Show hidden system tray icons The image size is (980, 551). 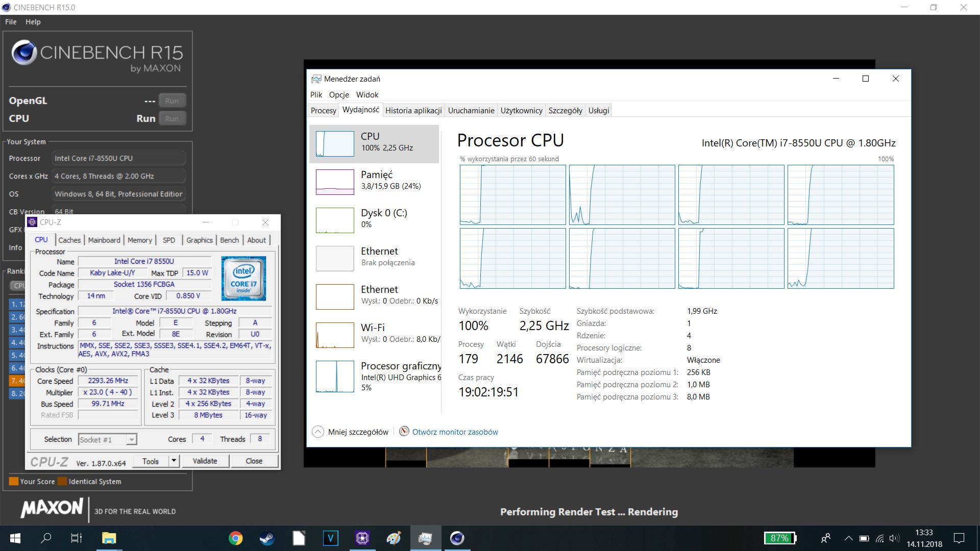pyautogui.click(x=848, y=538)
